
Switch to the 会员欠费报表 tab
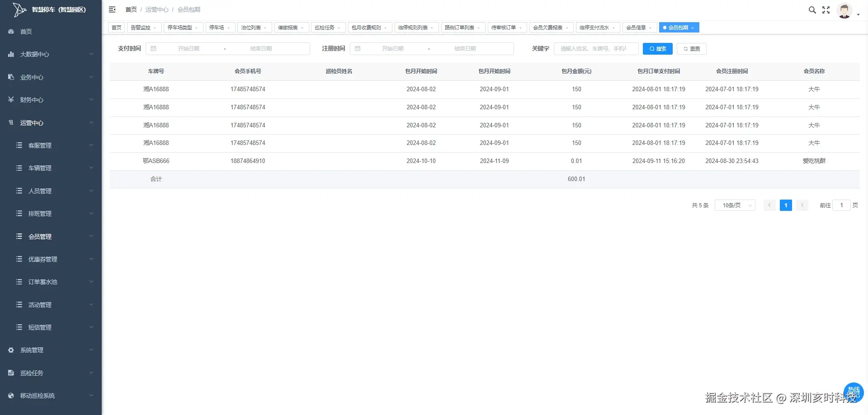(x=551, y=28)
